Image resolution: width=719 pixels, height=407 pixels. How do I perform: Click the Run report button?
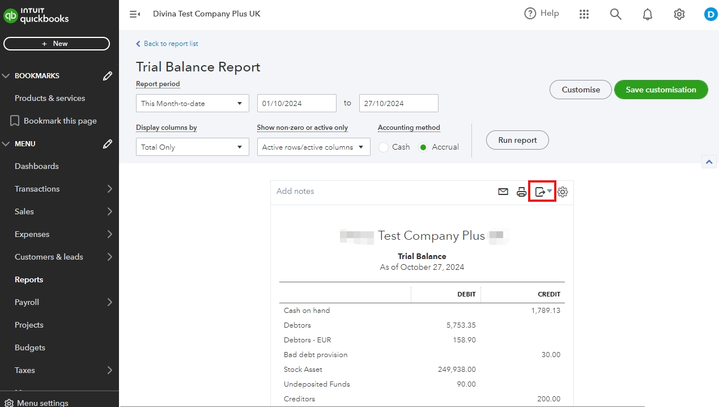pos(517,140)
